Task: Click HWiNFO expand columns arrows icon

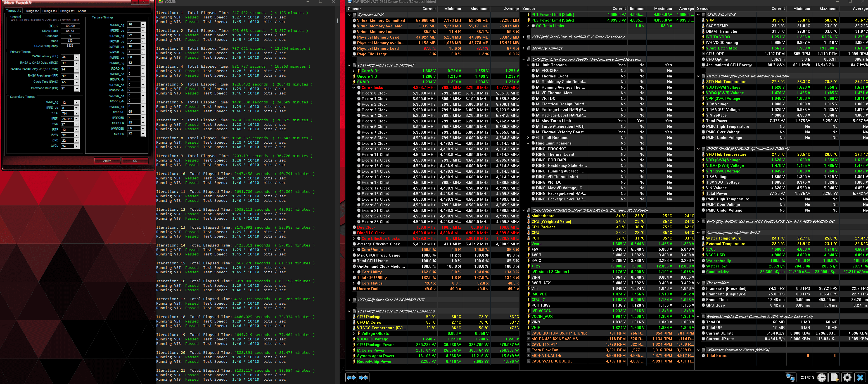Action: pyautogui.click(x=351, y=377)
